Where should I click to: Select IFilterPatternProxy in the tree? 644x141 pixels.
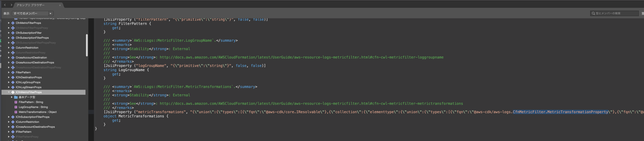point(27,137)
